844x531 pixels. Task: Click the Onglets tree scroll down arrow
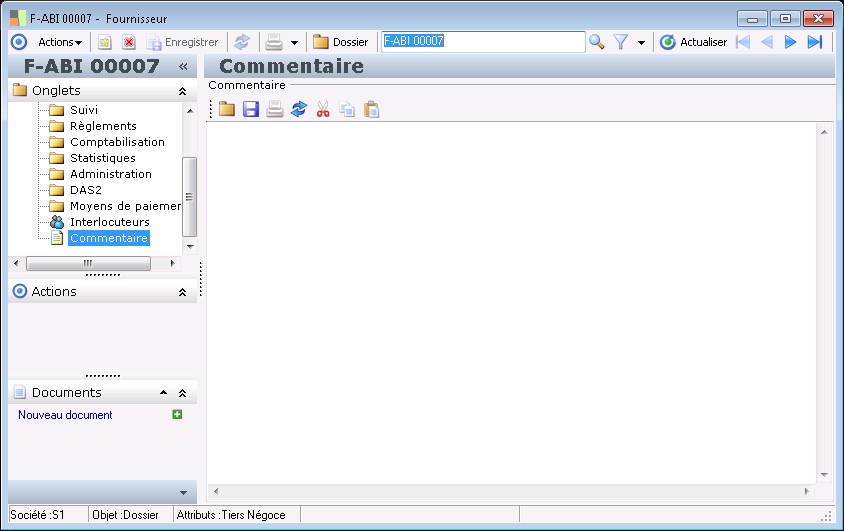[190, 246]
